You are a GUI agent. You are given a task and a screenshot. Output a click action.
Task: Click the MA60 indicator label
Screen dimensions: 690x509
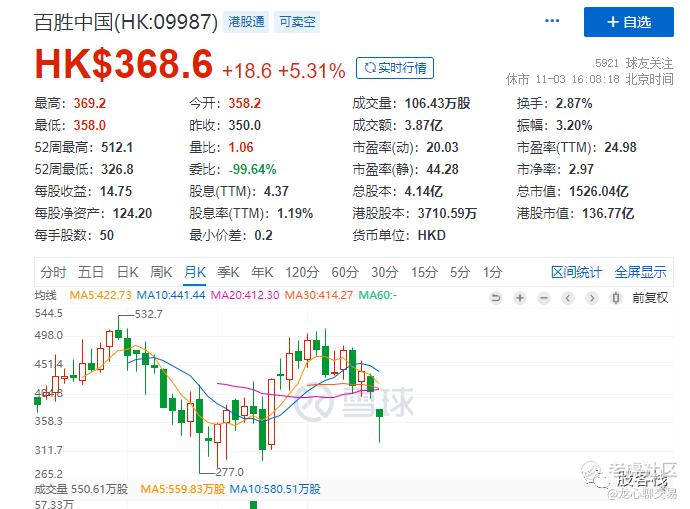(378, 295)
